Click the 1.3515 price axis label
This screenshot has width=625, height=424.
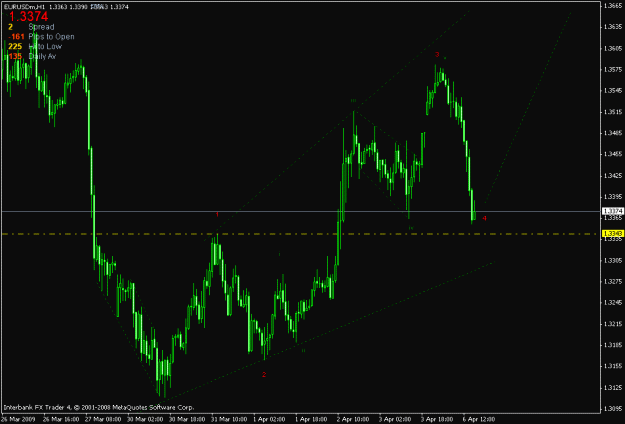coord(612,112)
